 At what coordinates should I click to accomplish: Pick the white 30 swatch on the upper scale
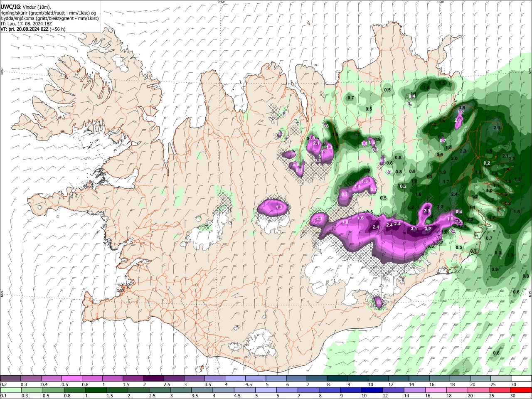(x=522, y=378)
